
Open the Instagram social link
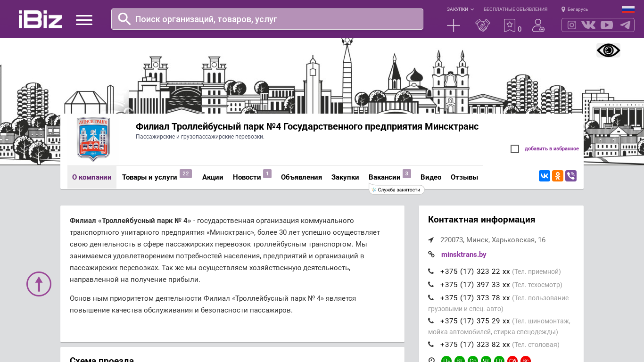pyautogui.click(x=572, y=25)
